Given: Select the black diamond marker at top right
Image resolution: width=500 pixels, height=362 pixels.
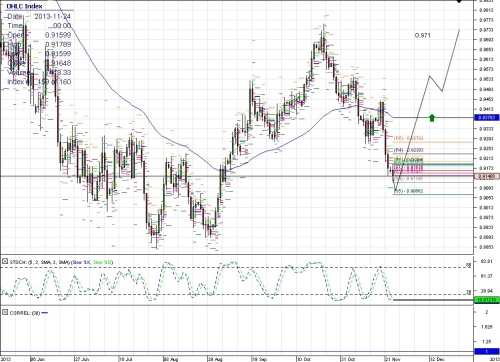Looking at the screenshot, I should click(460, 1).
